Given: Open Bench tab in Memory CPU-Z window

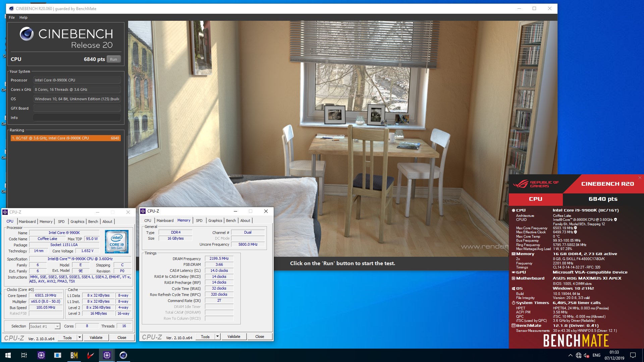Looking at the screenshot, I should (231, 221).
